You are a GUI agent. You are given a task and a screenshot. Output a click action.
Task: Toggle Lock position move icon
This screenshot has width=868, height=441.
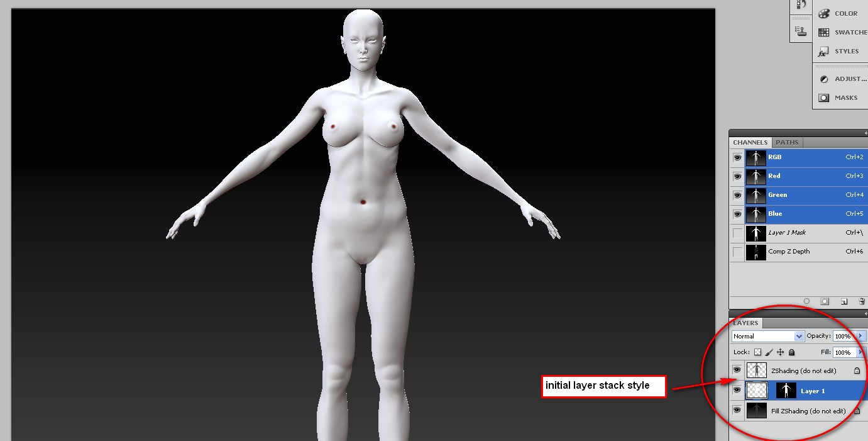780,352
